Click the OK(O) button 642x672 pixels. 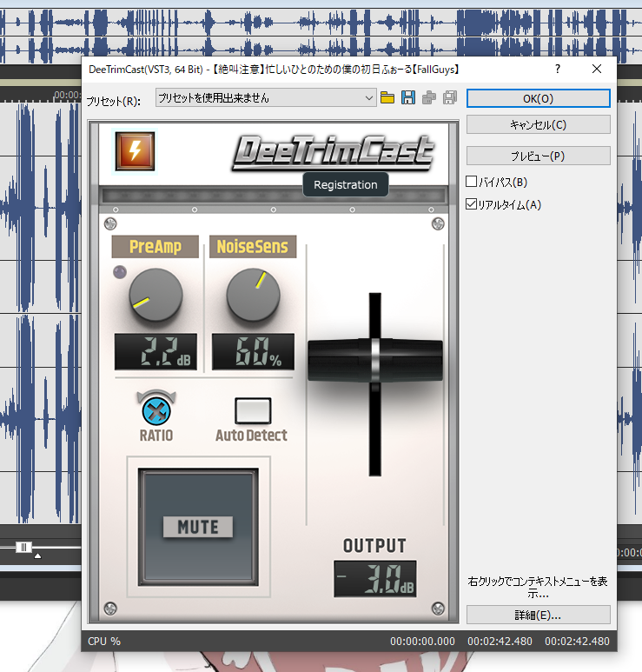click(538, 98)
